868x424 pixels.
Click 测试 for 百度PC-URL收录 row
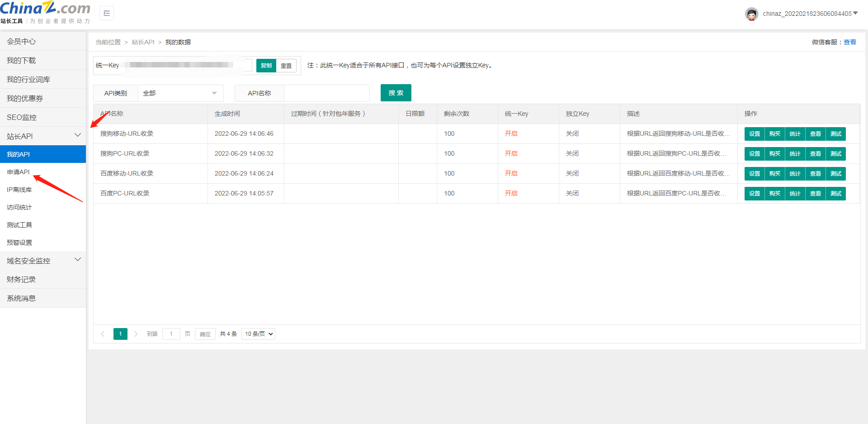[x=836, y=194]
